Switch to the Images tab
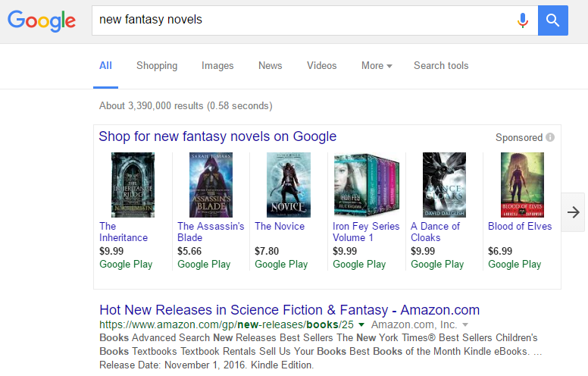This screenshot has width=588, height=376. pos(217,66)
